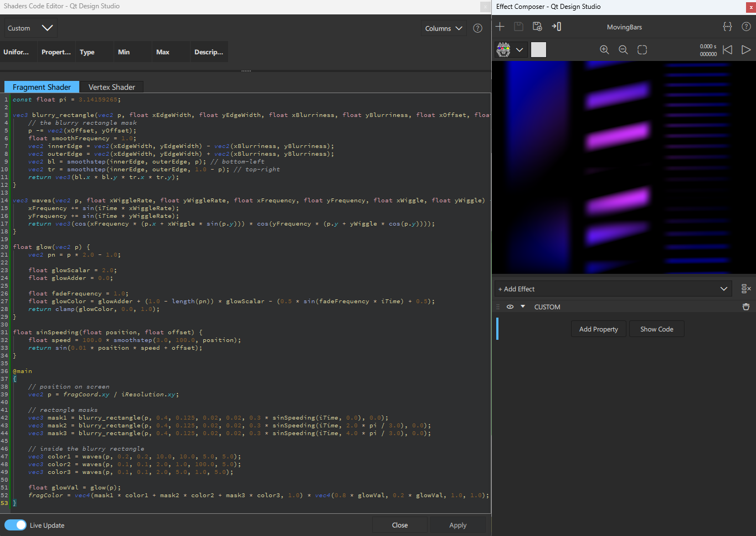Hide the CUSTOM effect with eye toggle
The height and width of the screenshot is (536, 756).
point(510,306)
